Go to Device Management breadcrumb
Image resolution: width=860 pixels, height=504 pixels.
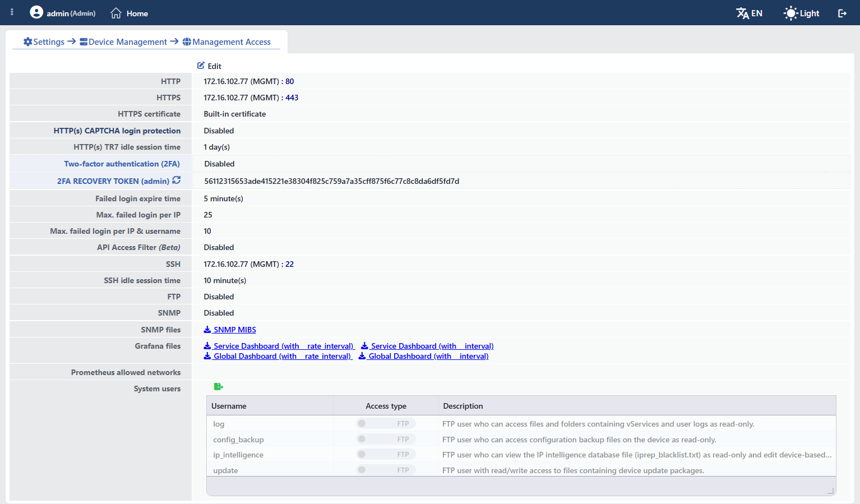123,41
